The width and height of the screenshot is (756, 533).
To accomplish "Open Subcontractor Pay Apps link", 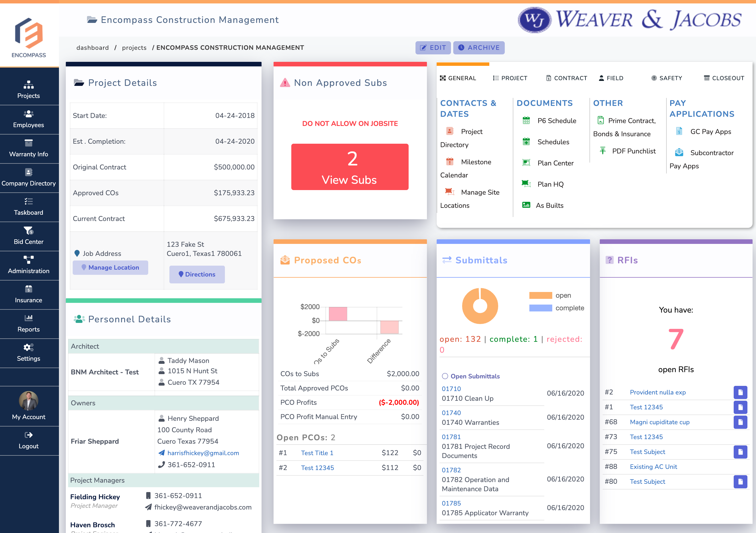I will point(702,159).
